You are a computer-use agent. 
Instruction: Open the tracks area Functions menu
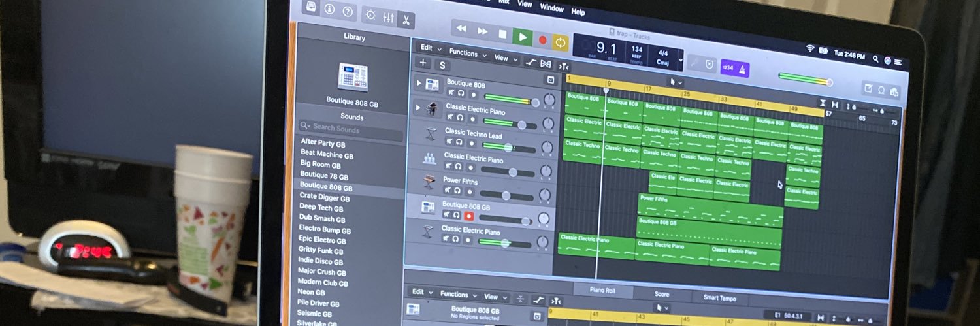point(467,53)
